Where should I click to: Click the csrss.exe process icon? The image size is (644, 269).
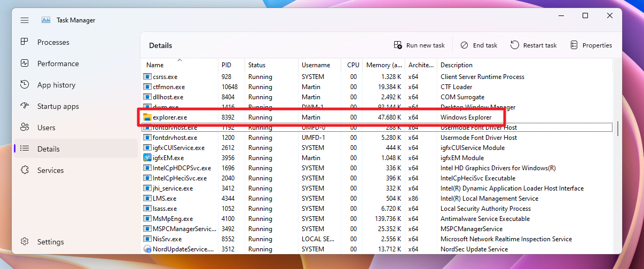point(147,77)
